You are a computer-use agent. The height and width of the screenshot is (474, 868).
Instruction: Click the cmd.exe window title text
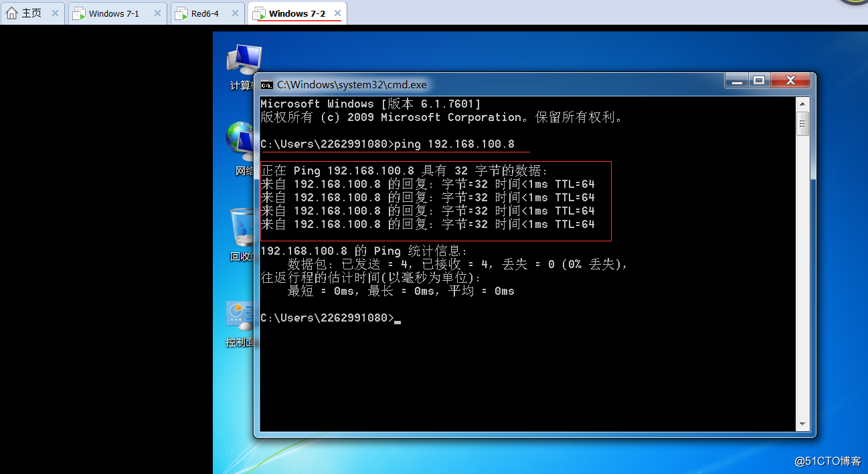(352, 85)
